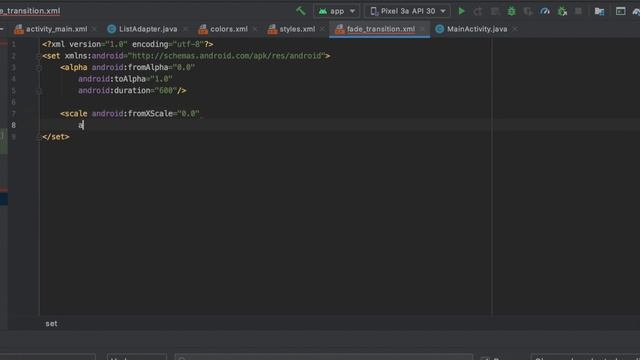This screenshot has width=640, height=360.
Task: Start debugging with the green bug icon
Action: [511, 11]
